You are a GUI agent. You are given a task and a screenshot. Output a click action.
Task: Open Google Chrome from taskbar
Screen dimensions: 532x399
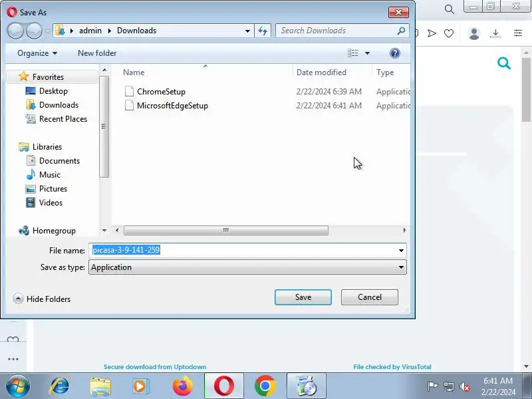(x=265, y=386)
